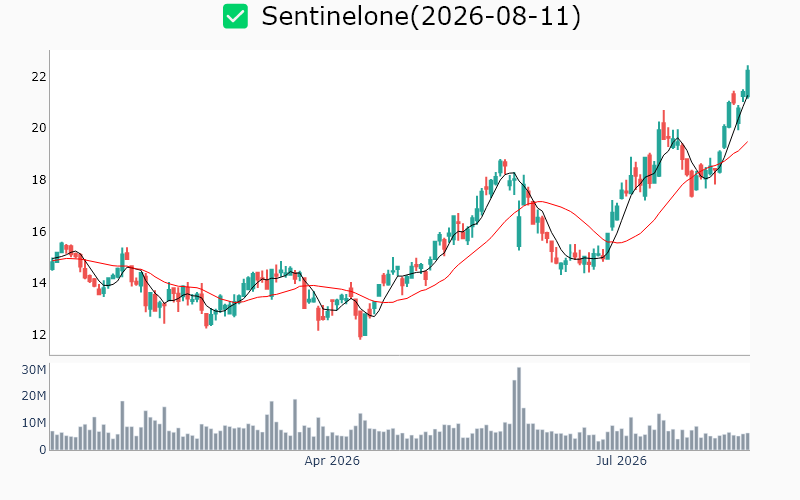Click the 14 price axis label
Image resolution: width=800 pixels, height=500 pixels.
click(39, 283)
